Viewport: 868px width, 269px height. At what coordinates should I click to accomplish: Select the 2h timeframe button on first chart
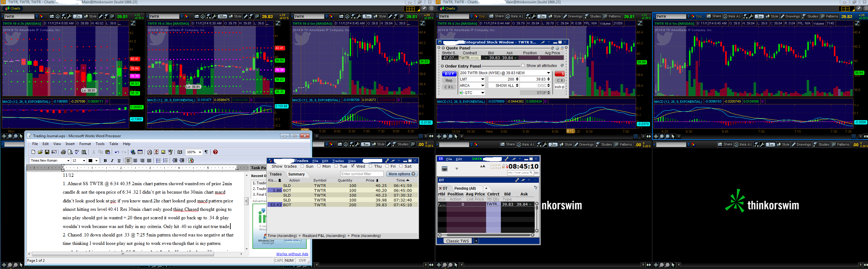point(78,16)
